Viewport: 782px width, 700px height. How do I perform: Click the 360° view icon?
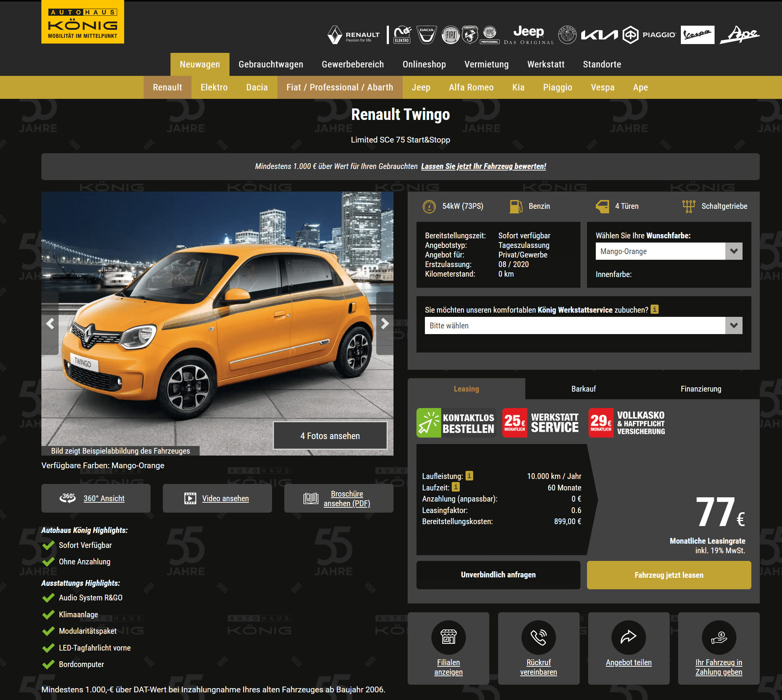(68, 498)
